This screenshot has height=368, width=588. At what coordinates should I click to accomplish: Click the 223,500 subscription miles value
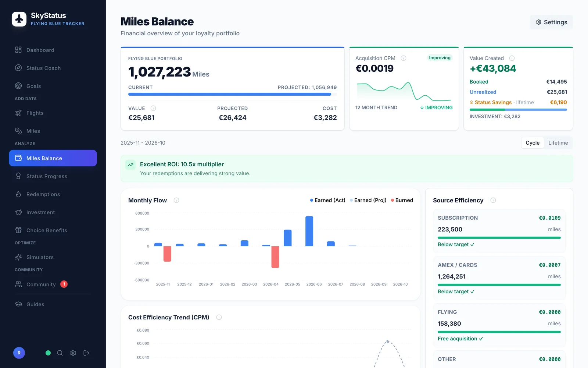(x=450, y=229)
